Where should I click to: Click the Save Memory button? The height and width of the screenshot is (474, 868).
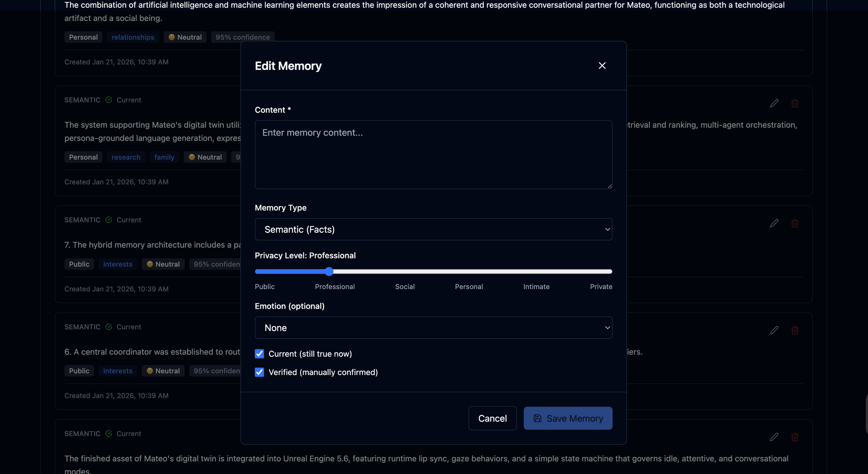coord(568,418)
